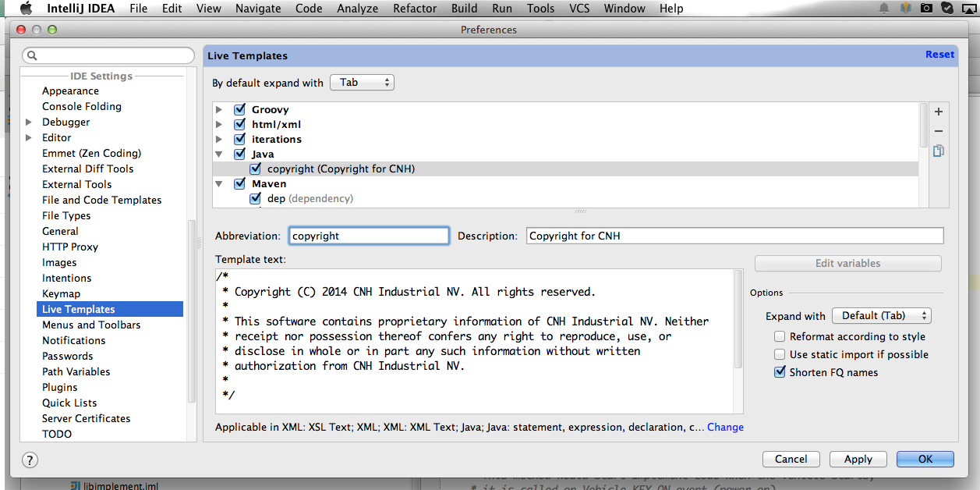Open the notification bell in menu bar
980x490 pixels.
(x=884, y=9)
